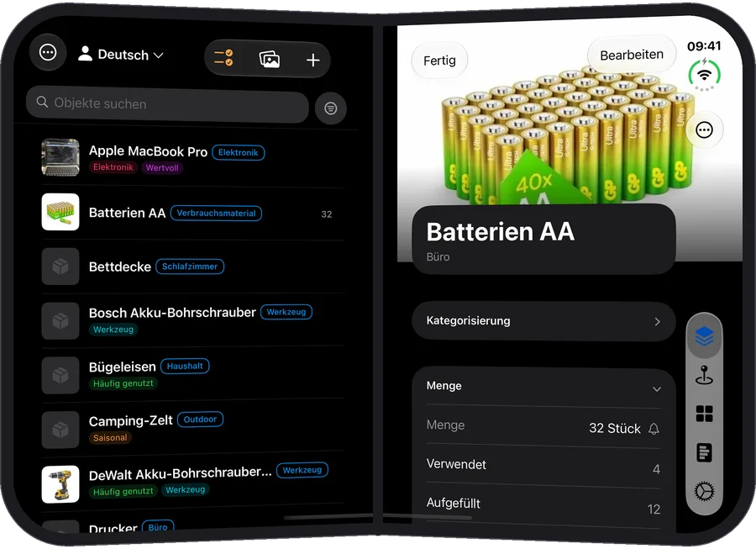Image resolution: width=756 pixels, height=549 pixels.
Task: Click the Bügeleisen placeholder cube icon
Action: click(60, 375)
